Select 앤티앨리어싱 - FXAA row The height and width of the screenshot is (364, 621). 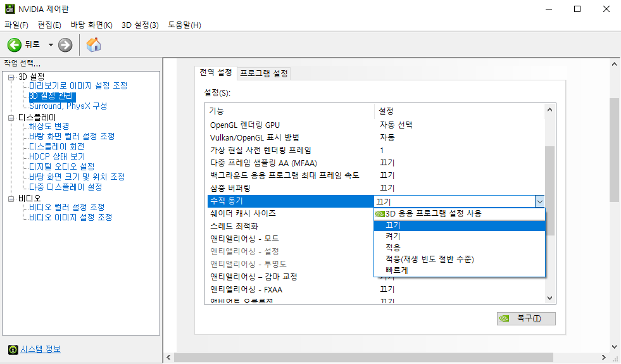376,289
